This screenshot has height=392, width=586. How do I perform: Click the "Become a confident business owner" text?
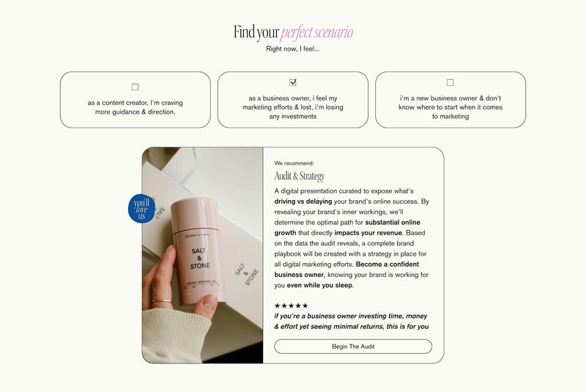click(346, 270)
